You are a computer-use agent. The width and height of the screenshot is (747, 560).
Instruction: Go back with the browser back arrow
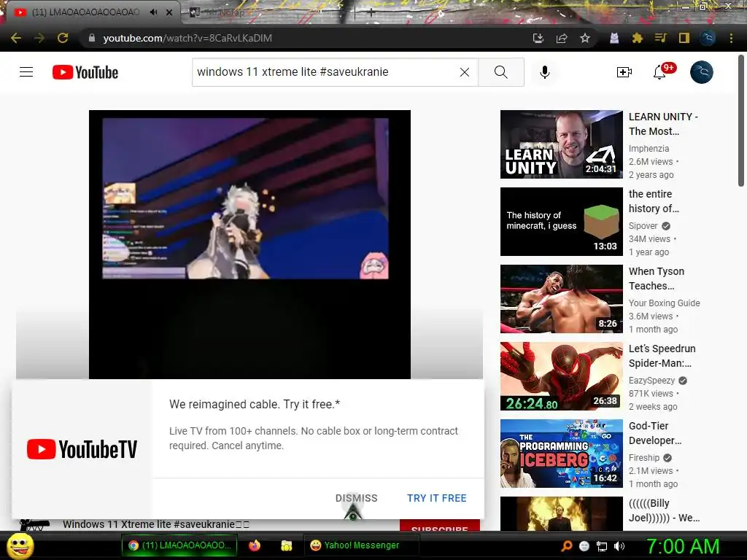click(16, 38)
